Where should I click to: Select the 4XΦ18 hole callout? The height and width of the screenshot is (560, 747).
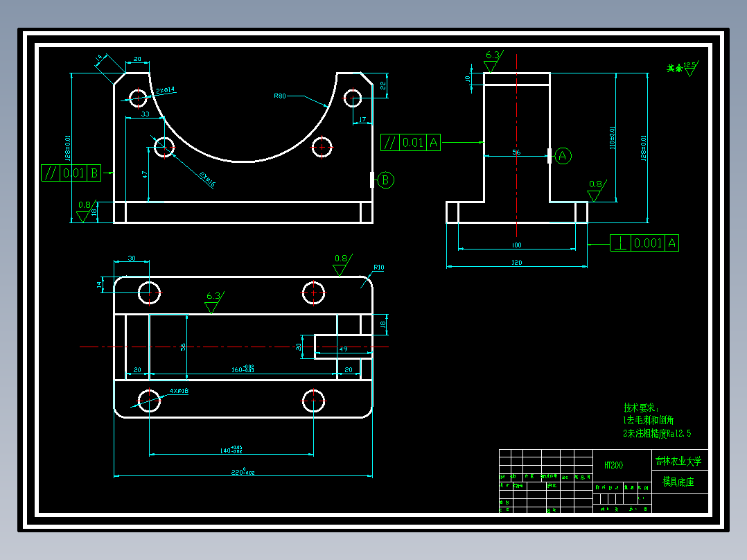pyautogui.click(x=179, y=391)
